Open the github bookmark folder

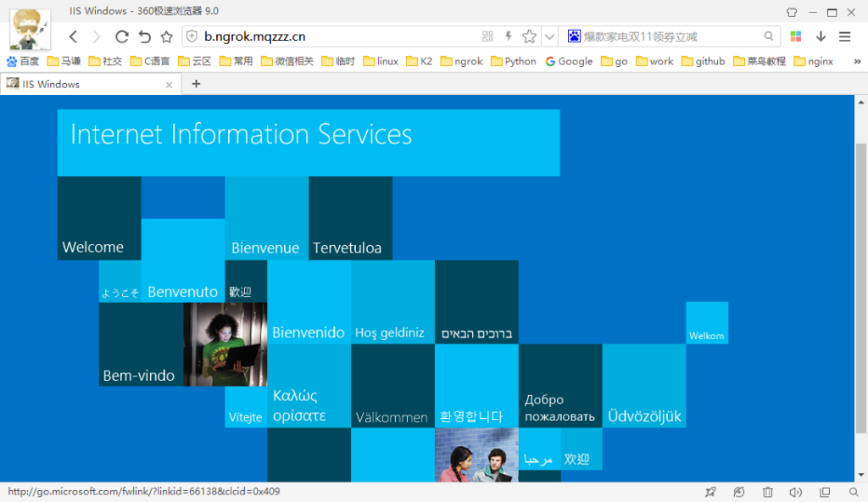[703, 61]
